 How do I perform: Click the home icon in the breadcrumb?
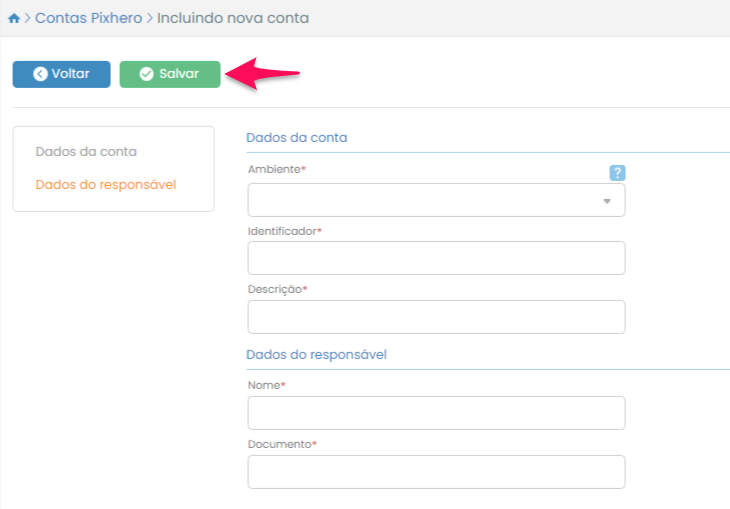(14, 18)
